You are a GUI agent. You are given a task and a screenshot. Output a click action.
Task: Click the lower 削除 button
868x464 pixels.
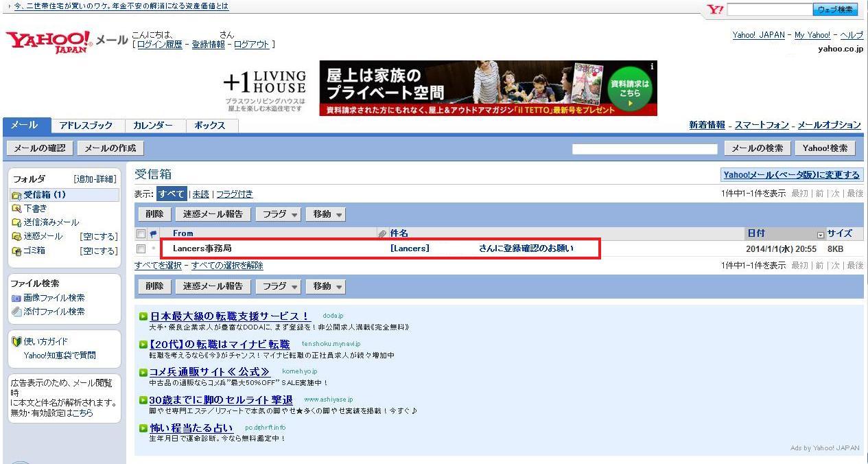[x=154, y=286]
